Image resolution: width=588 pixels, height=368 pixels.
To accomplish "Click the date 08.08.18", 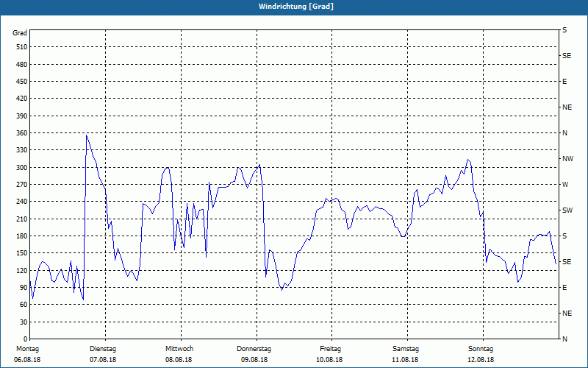I will coord(179,360).
